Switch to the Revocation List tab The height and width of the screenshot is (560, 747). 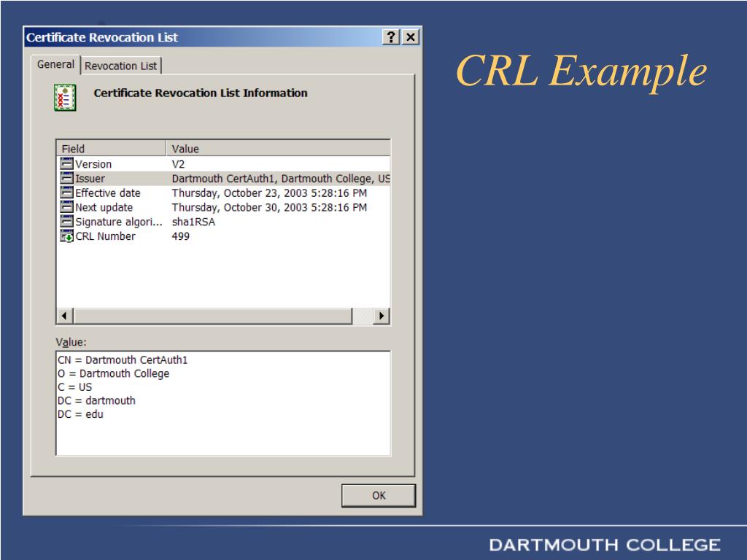click(x=121, y=66)
